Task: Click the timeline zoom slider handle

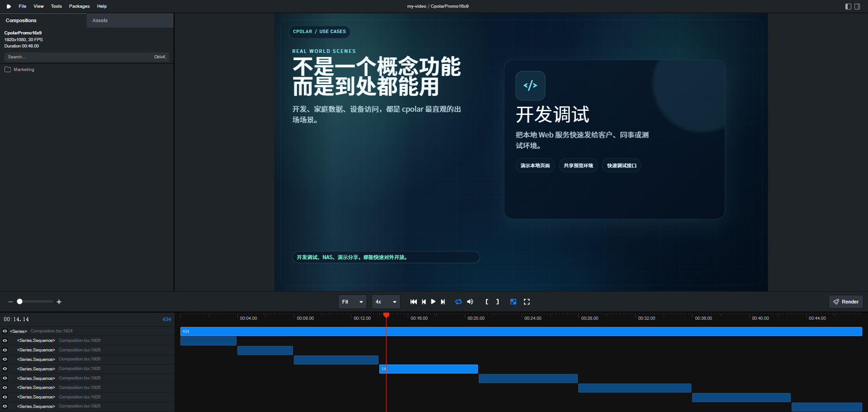Action: pos(19,302)
